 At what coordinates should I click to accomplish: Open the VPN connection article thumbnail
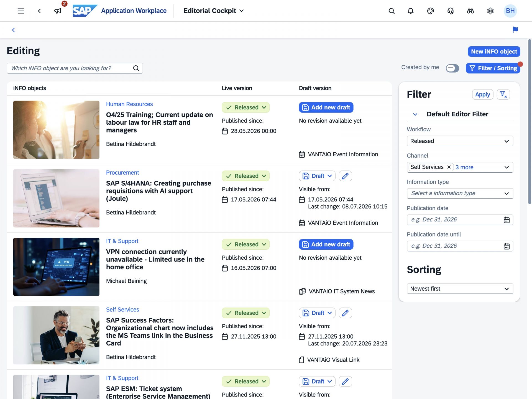(x=56, y=267)
